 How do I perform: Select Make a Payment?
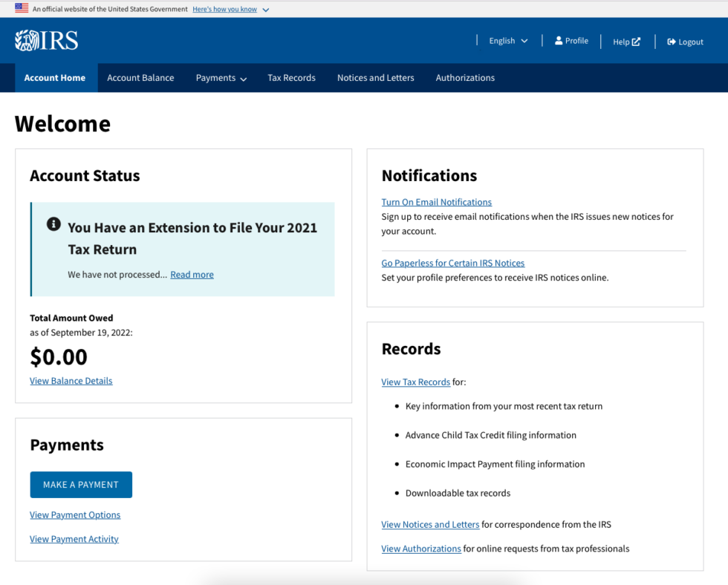[x=81, y=484]
